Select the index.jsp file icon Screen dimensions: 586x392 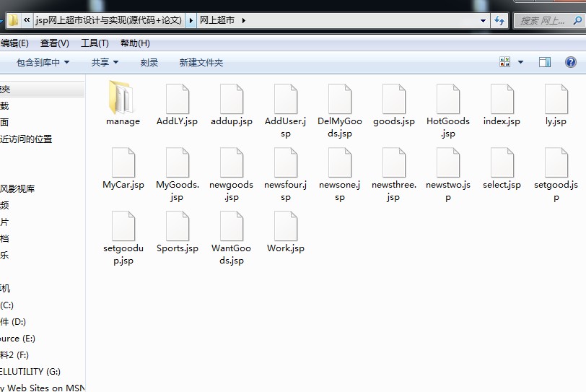pyautogui.click(x=502, y=99)
